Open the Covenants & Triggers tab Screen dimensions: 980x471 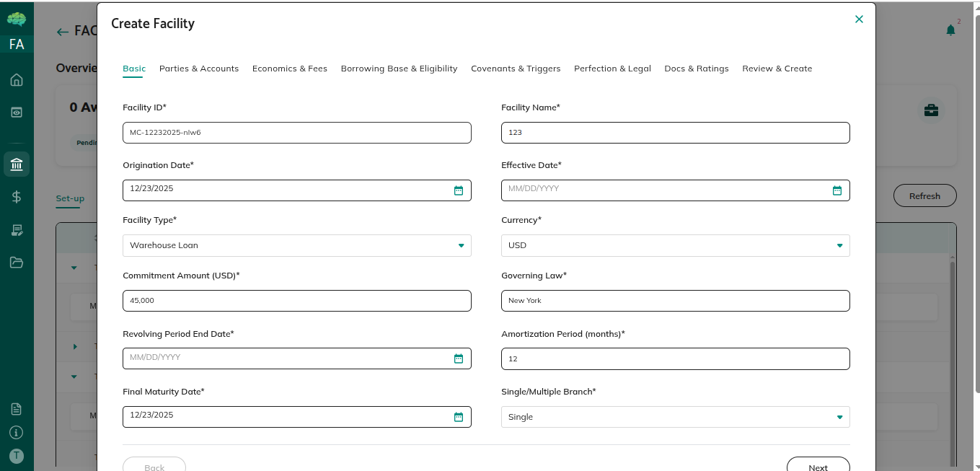pyautogui.click(x=516, y=69)
